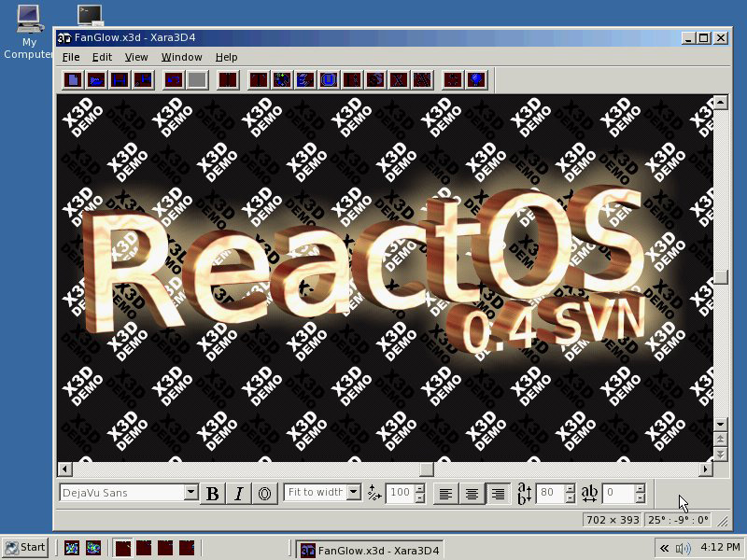Click the line spacing field showing 80

pos(550,493)
